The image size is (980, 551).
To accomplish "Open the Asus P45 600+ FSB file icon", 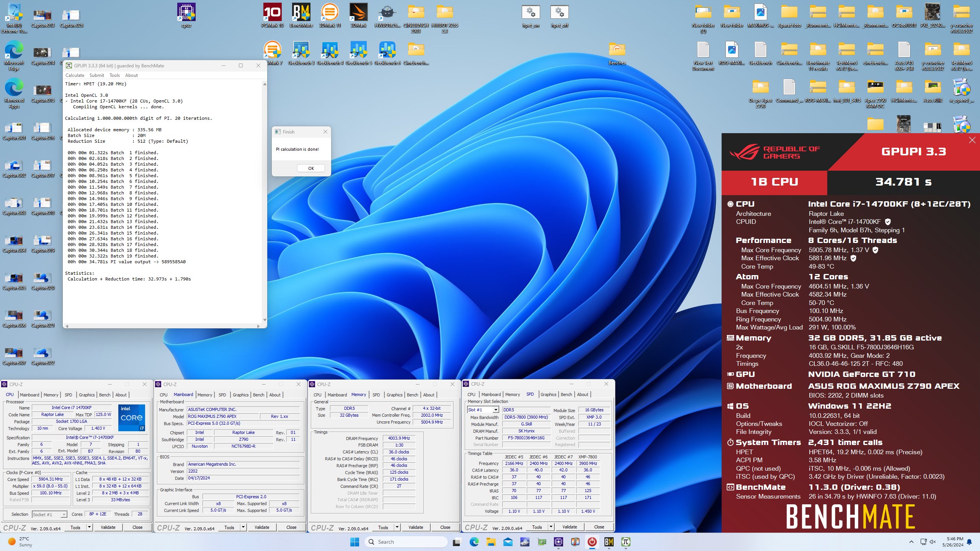I will tap(904, 55).
